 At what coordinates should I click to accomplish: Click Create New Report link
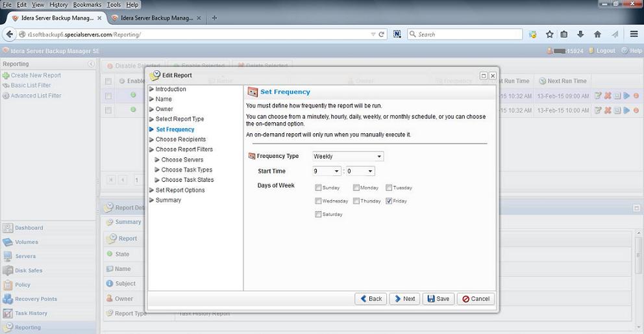pyautogui.click(x=36, y=75)
